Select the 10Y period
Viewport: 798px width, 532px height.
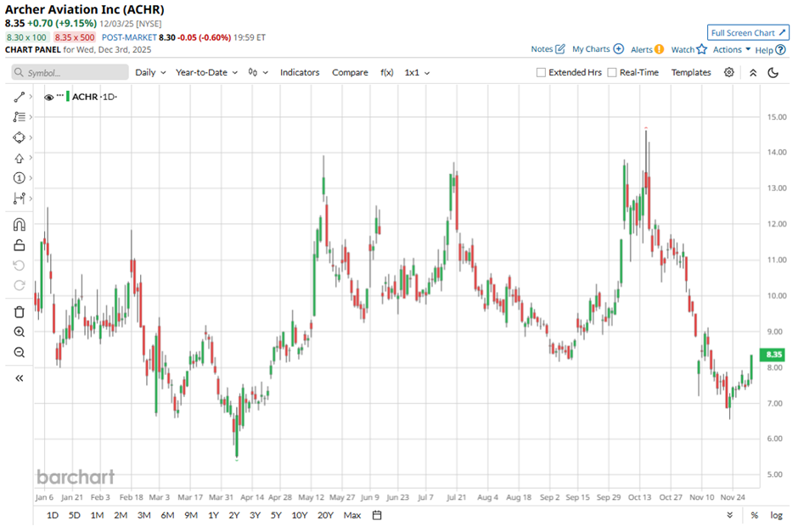[x=299, y=515]
